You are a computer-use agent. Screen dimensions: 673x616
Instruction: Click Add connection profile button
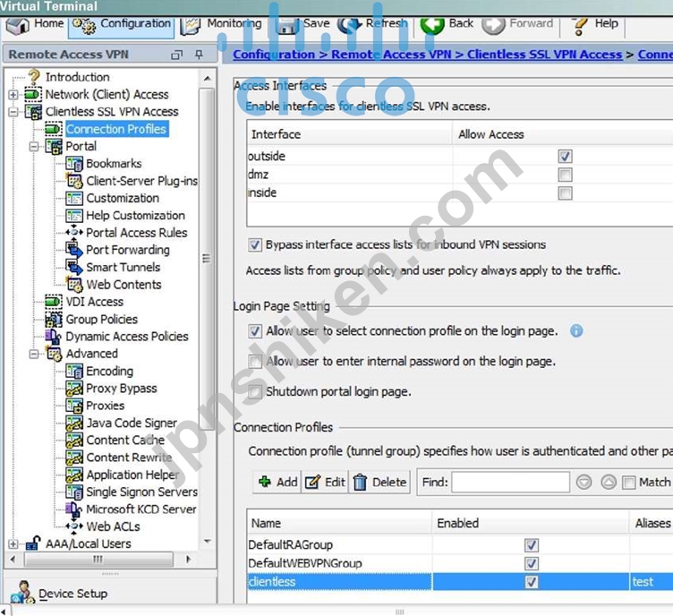coord(277,482)
